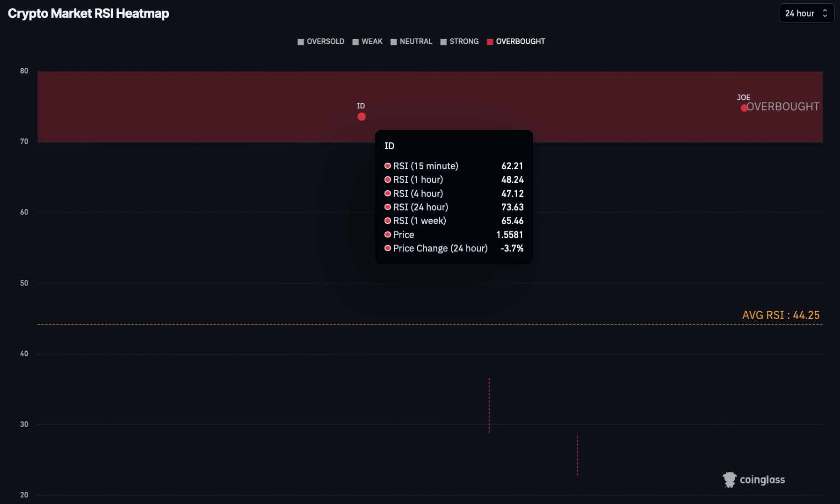Toggle the WEAK legend filter
The width and height of the screenshot is (840, 504).
(x=368, y=41)
